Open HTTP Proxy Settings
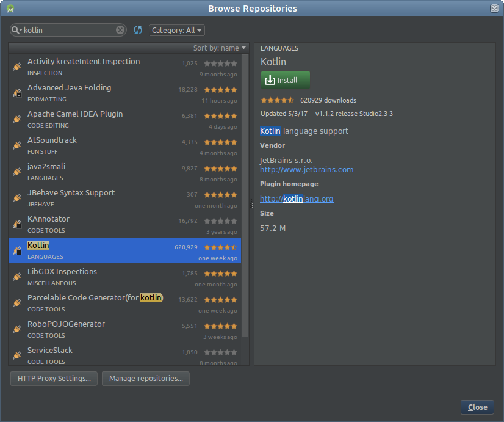 click(53, 379)
